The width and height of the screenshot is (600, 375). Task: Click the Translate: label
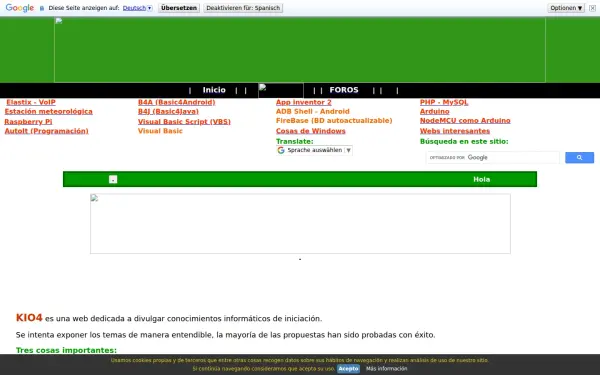295,142
